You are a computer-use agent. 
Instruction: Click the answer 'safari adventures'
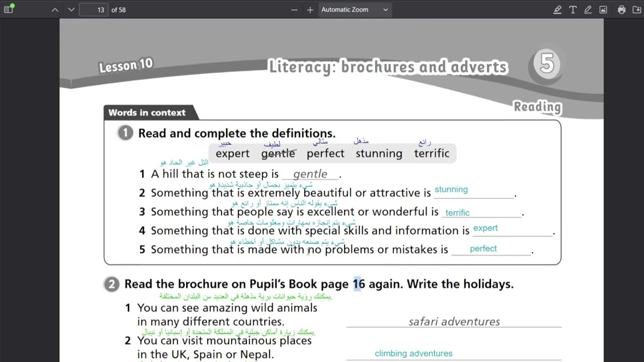pos(454,321)
